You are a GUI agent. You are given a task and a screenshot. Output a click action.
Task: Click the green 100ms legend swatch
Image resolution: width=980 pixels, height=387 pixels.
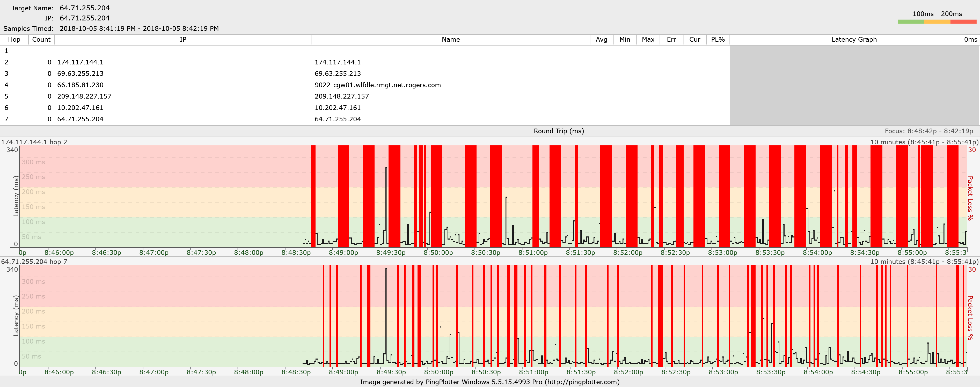[911, 22]
